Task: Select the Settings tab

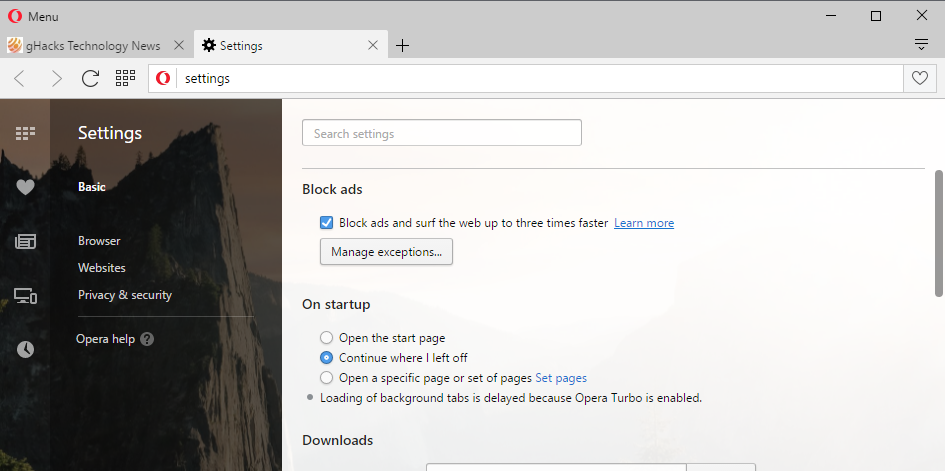Action: (x=291, y=46)
